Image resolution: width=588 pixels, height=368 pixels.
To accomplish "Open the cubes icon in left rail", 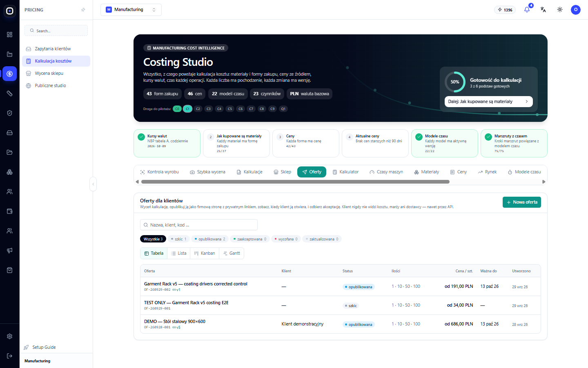I will [x=10, y=172].
